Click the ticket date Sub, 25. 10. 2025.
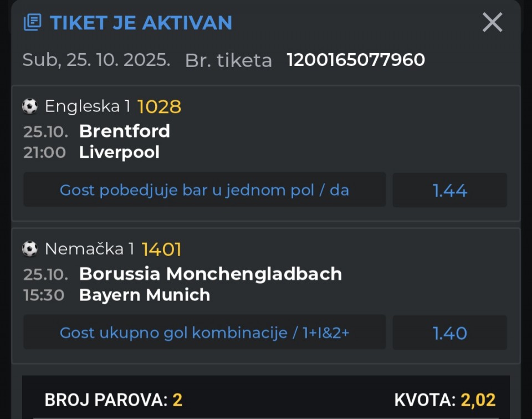Screen dimensions: 532x419 pos(96,60)
